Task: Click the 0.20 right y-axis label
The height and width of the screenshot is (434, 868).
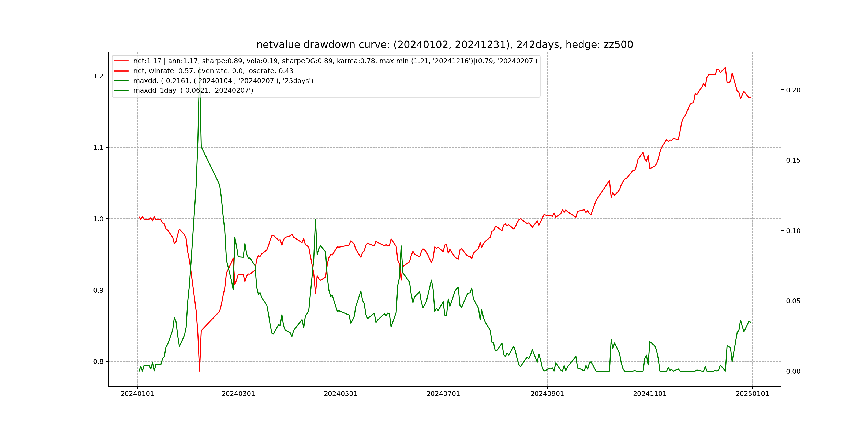Action: point(793,90)
